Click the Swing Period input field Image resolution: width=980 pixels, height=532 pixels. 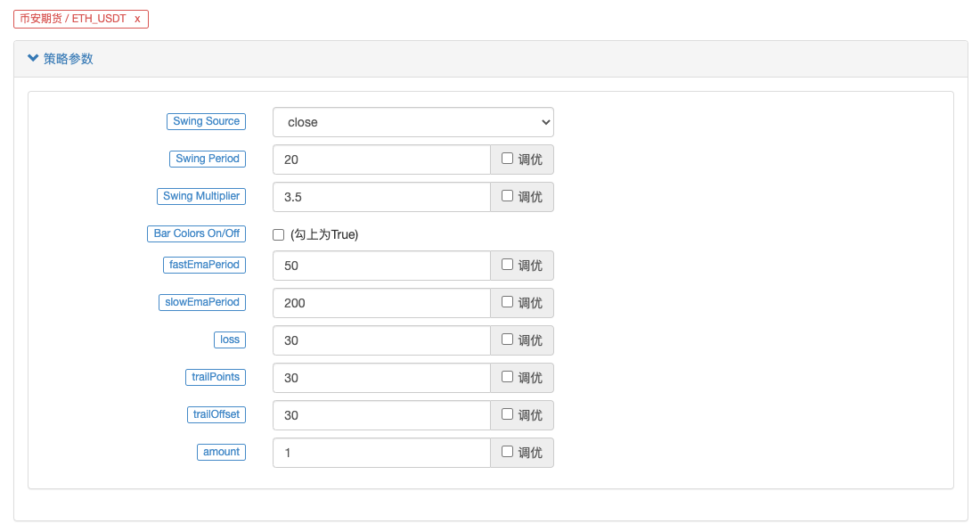381,160
